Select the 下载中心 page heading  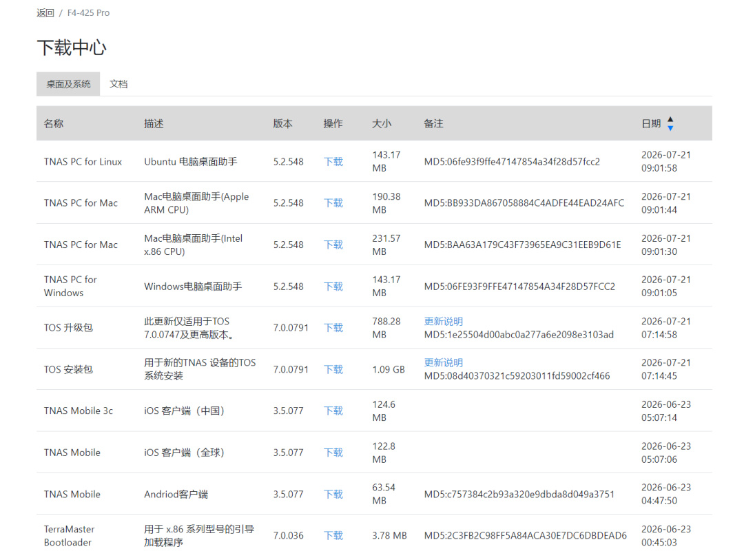coord(72,48)
